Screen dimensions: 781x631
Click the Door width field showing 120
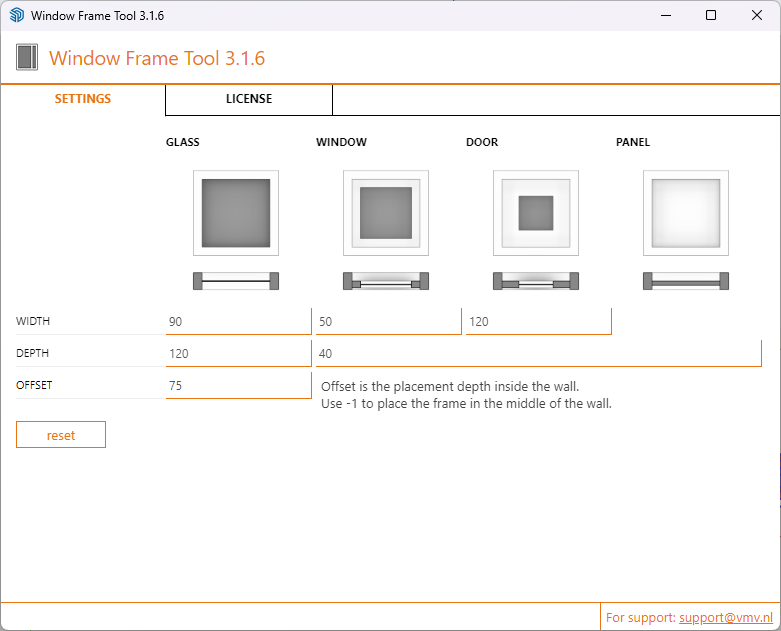click(x=538, y=322)
